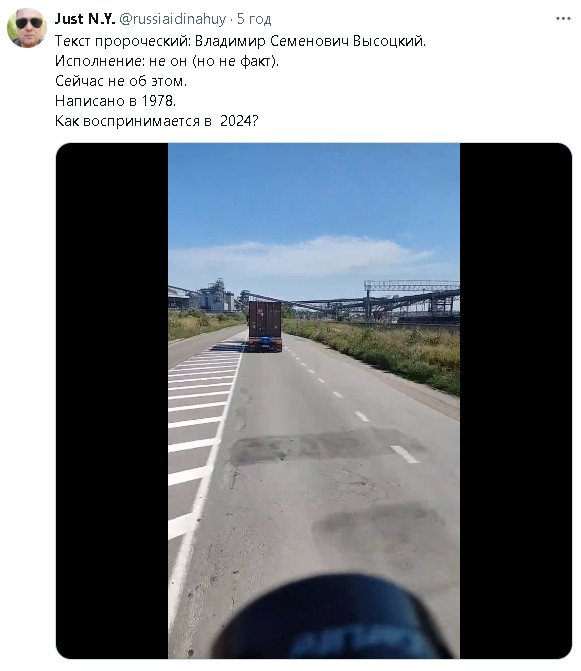Open the tweet timestamp "5 год"
The image size is (581, 671).
(254, 19)
